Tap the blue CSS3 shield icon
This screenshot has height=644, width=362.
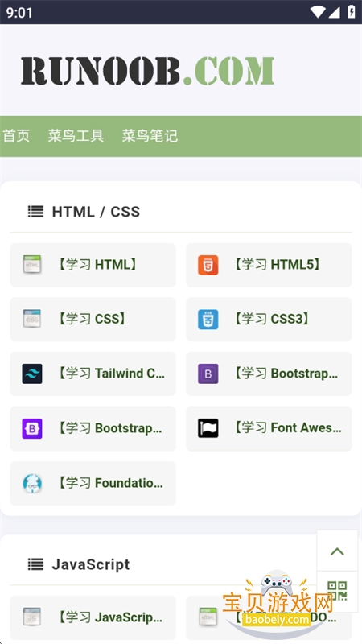point(208,319)
